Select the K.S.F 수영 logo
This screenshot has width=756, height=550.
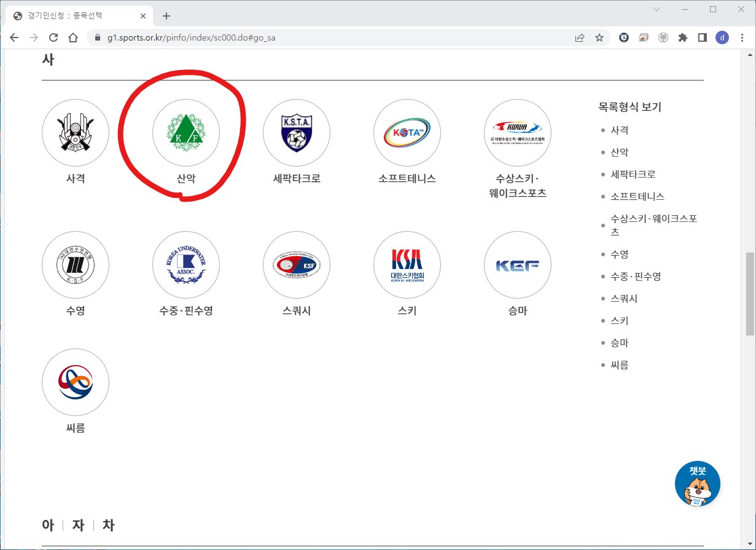pyautogui.click(x=76, y=265)
